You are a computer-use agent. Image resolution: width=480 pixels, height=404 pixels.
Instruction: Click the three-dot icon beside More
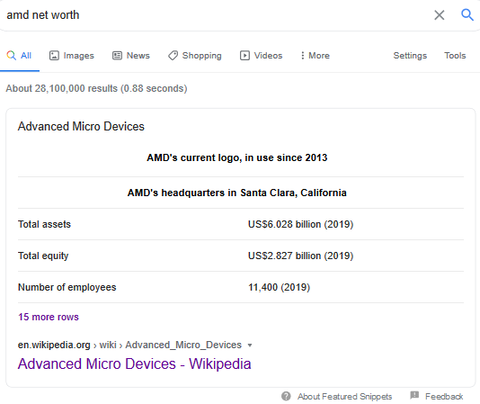click(x=303, y=55)
